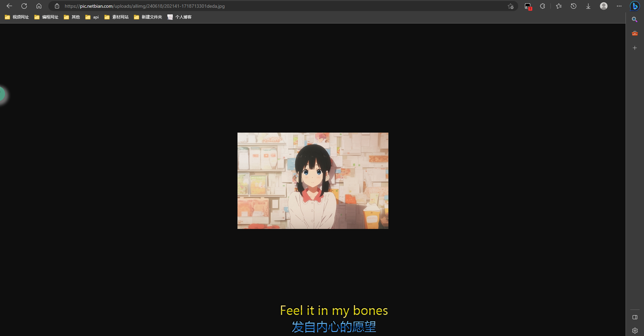Open the 新建文件夹 bookmark folder

click(x=148, y=17)
